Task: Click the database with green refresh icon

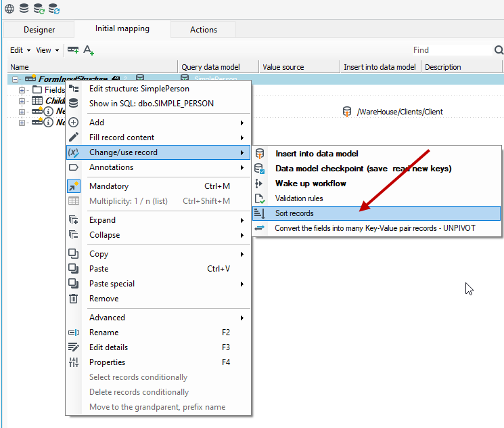Action: pos(39,9)
